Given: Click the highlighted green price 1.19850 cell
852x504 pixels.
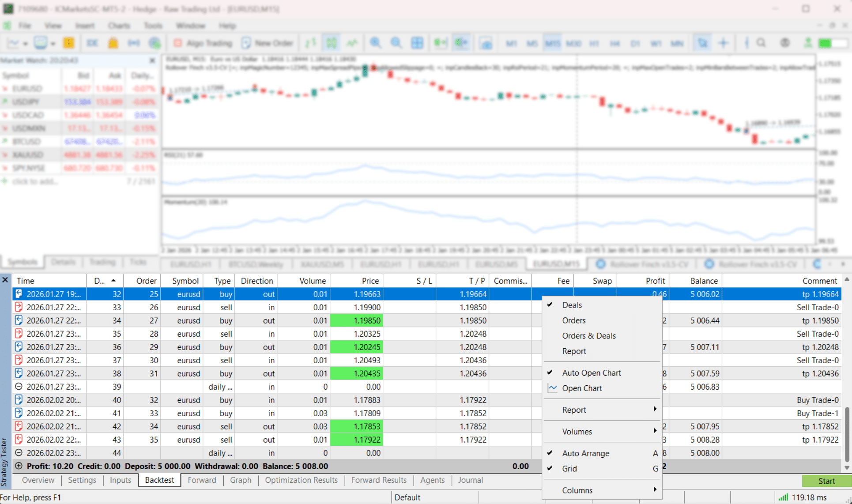Looking at the screenshot, I should [x=356, y=320].
